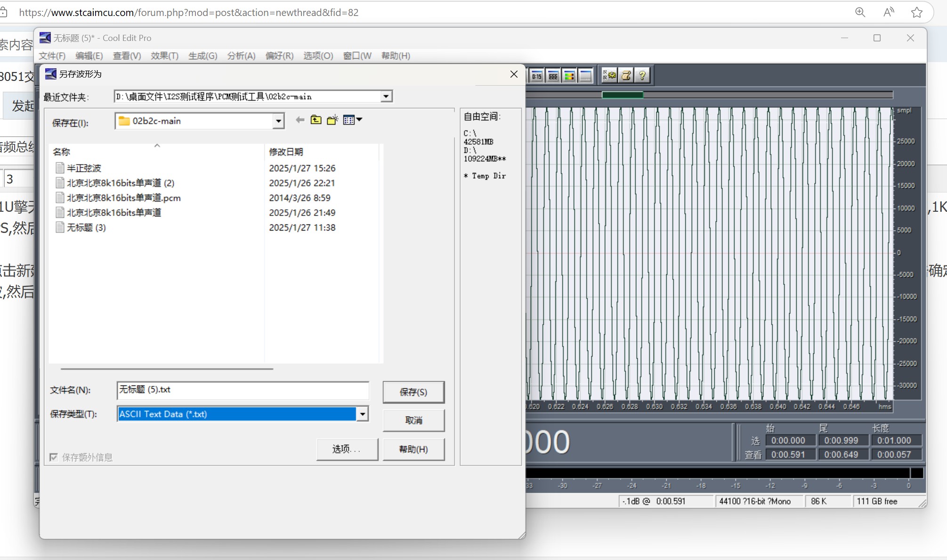Open the 效果(T) menu
The image size is (947, 560).
[164, 56]
